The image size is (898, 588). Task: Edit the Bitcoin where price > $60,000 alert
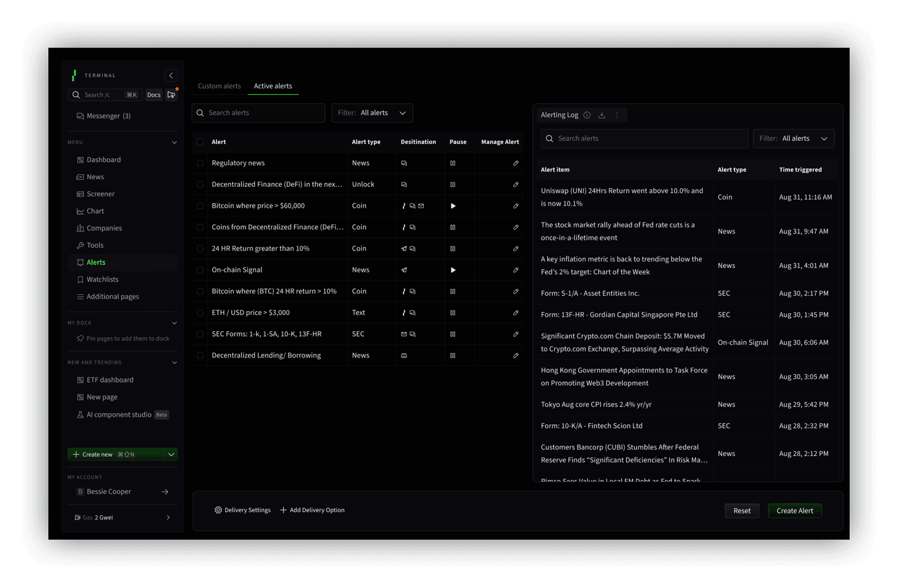(x=516, y=206)
